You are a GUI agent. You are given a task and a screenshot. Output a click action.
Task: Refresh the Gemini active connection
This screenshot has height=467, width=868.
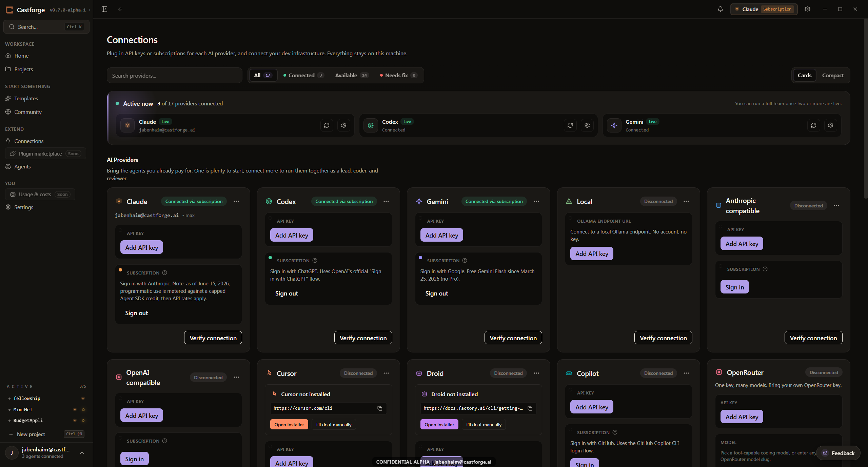pyautogui.click(x=814, y=125)
